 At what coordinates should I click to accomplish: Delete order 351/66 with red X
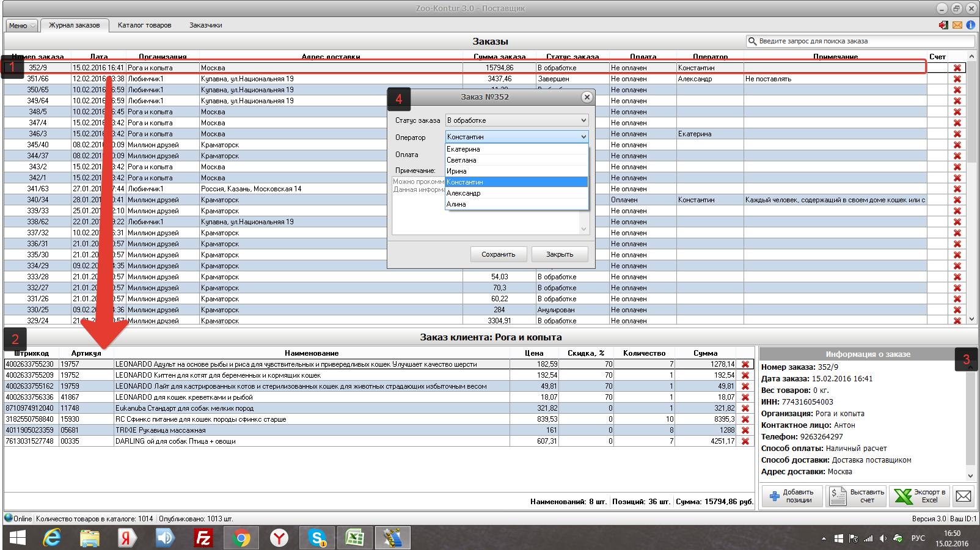click(x=957, y=79)
